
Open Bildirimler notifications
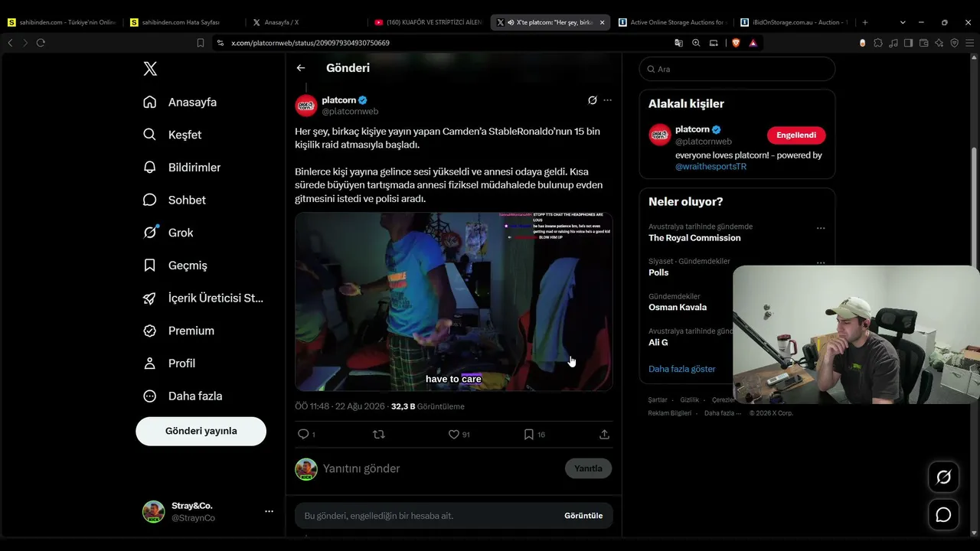click(x=181, y=167)
